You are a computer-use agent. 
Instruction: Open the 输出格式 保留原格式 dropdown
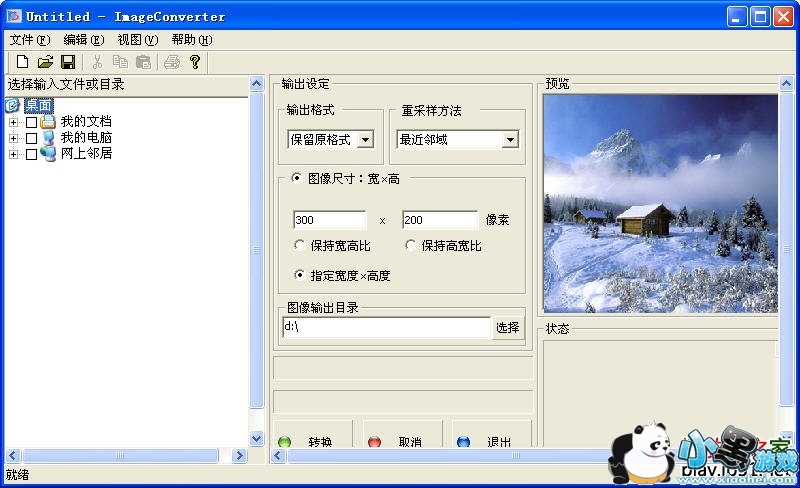click(x=365, y=139)
